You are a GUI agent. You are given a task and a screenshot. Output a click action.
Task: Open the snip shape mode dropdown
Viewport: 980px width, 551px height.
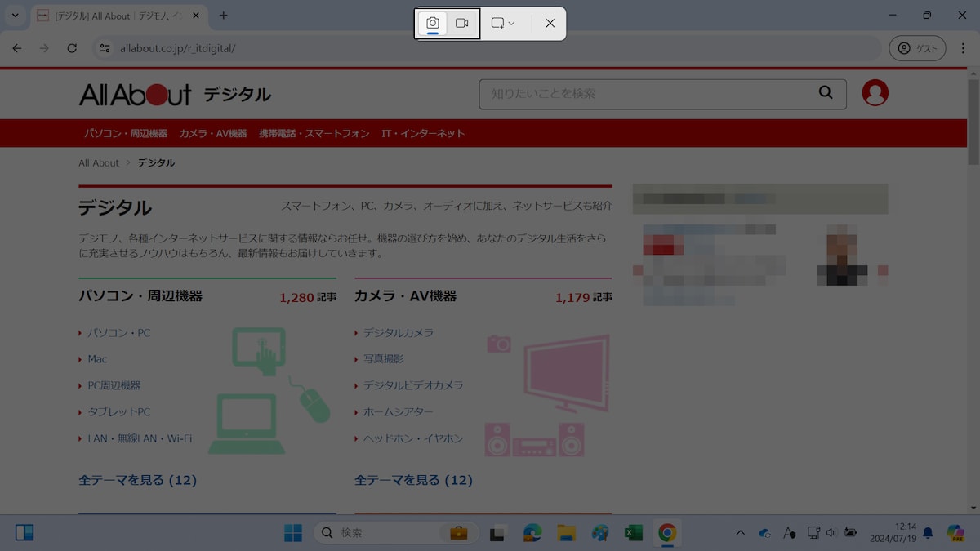[503, 24]
